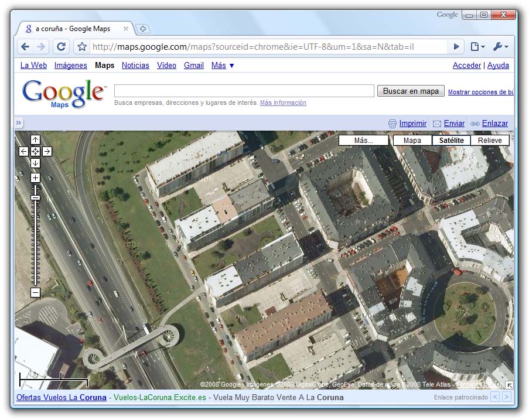Screen dimensions: 529x420
Task: Click Acceder to sign in
Action: pyautogui.click(x=466, y=66)
